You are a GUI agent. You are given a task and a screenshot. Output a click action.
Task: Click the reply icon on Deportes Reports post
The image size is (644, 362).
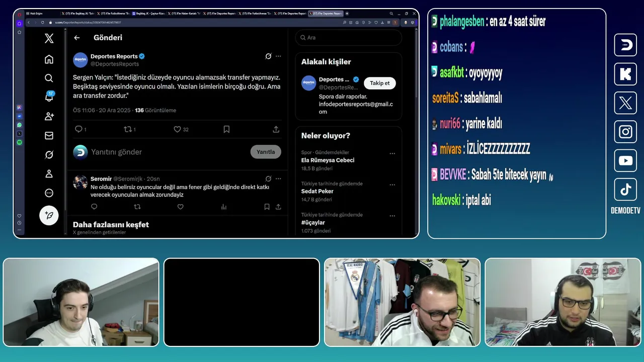(78, 129)
